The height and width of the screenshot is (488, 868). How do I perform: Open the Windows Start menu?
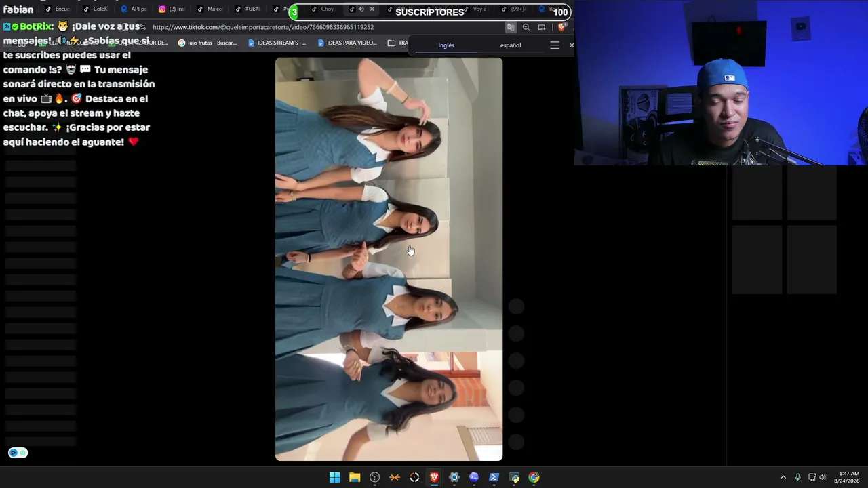[334, 477]
